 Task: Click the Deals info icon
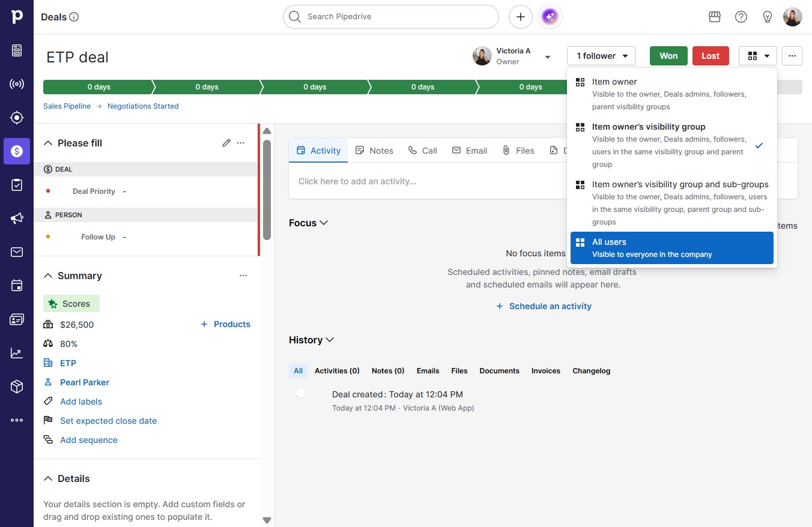(74, 17)
